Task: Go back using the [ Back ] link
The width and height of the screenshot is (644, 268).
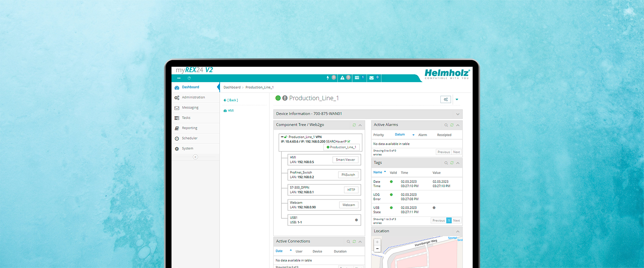Action: tap(231, 100)
